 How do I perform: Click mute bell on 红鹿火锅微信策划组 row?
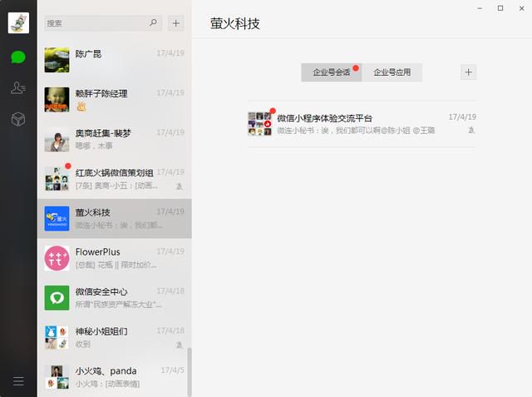click(x=180, y=186)
